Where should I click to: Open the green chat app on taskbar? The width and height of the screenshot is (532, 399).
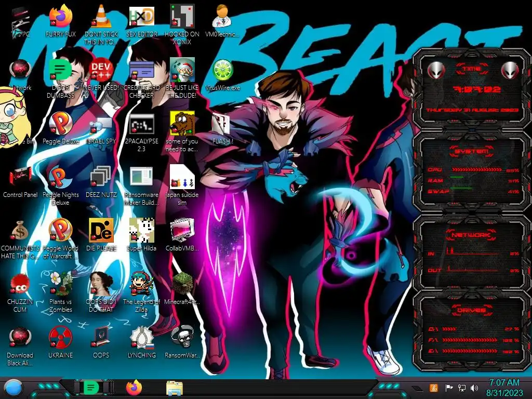tap(91, 388)
